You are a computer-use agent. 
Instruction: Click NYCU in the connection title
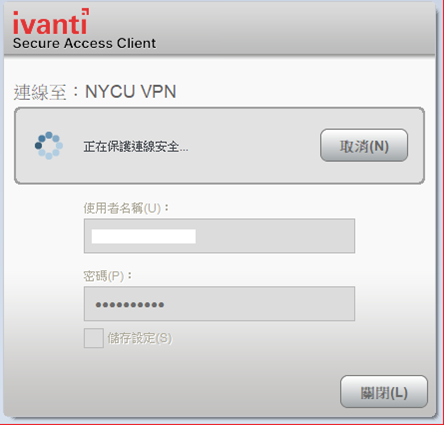point(110,91)
